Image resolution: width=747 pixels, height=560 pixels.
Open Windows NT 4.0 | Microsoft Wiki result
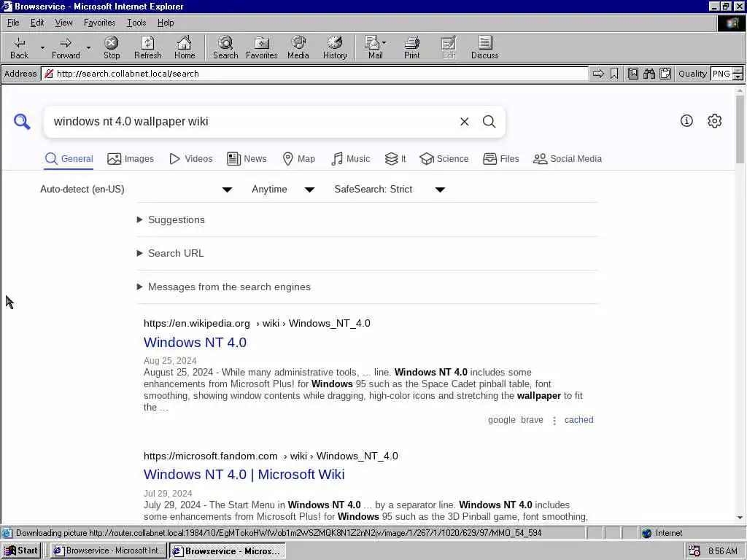click(x=244, y=474)
